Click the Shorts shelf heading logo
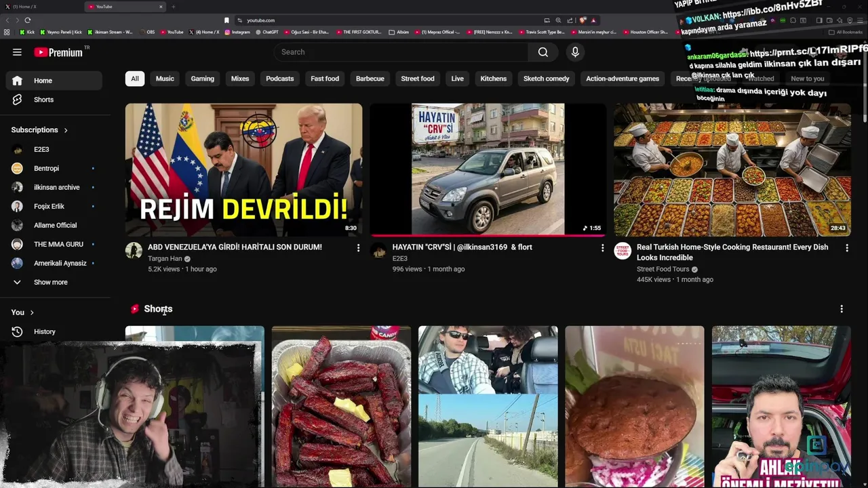This screenshot has height=488, width=868. click(135, 309)
